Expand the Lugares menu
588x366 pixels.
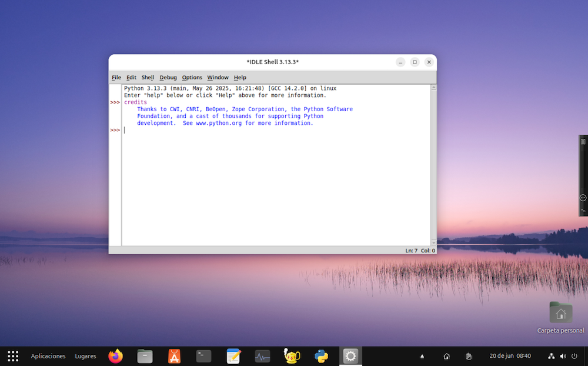coord(85,356)
